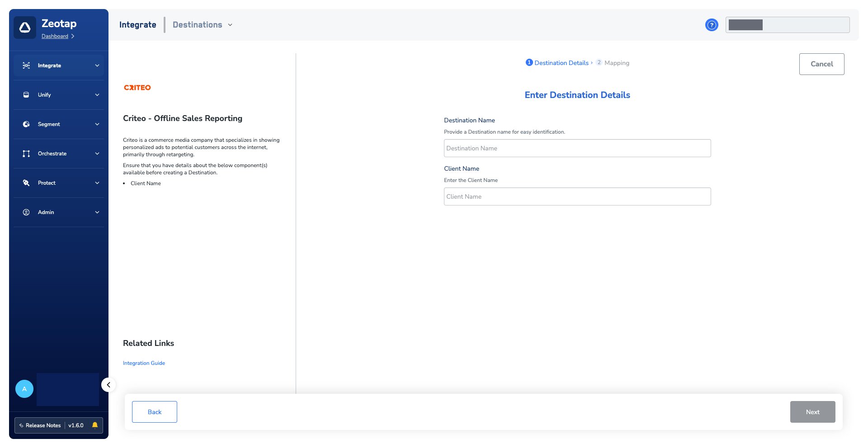Click the Zeotap logo icon
The height and width of the screenshot is (448, 868).
tap(25, 28)
